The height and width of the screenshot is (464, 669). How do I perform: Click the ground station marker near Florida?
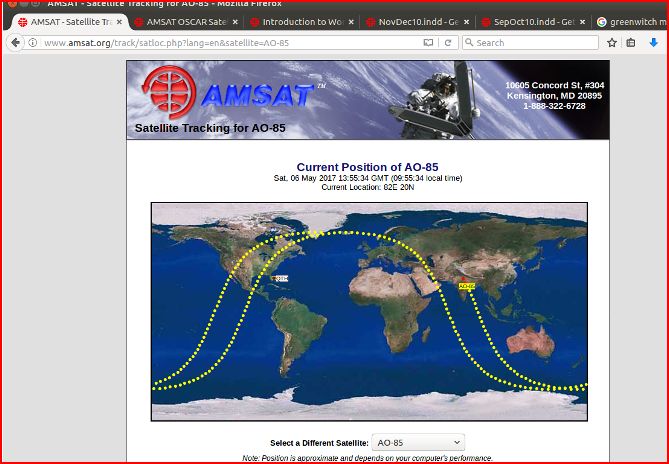pos(280,278)
